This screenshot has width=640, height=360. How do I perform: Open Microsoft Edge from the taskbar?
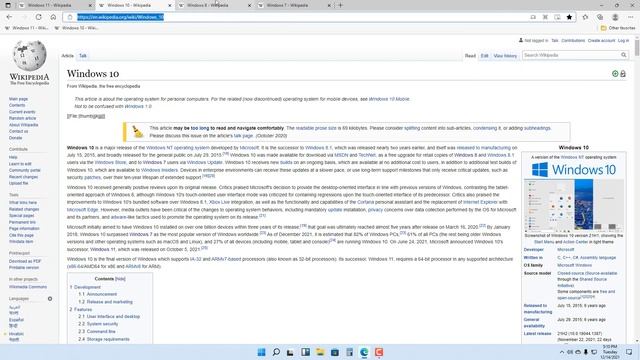364,352
